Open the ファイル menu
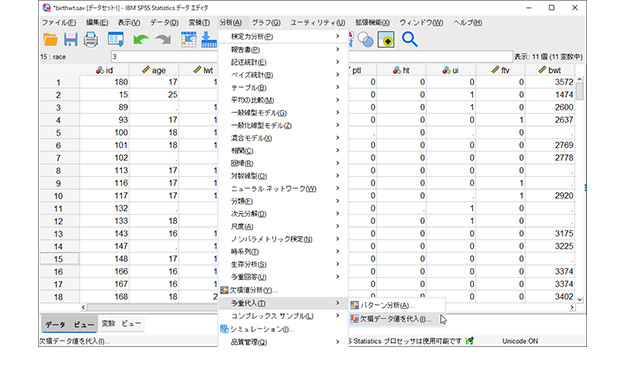 [59, 22]
